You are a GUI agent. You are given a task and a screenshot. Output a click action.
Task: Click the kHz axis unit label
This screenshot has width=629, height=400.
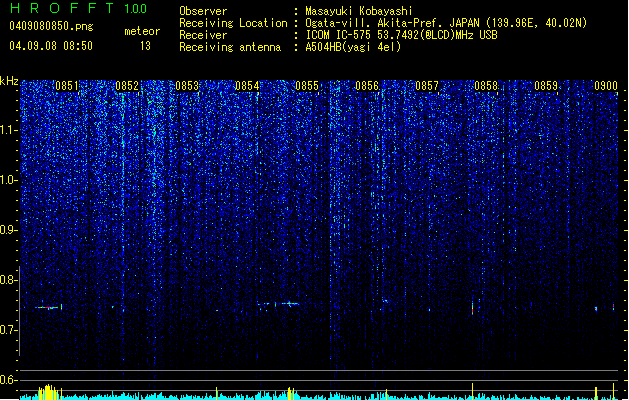click(x=9, y=81)
